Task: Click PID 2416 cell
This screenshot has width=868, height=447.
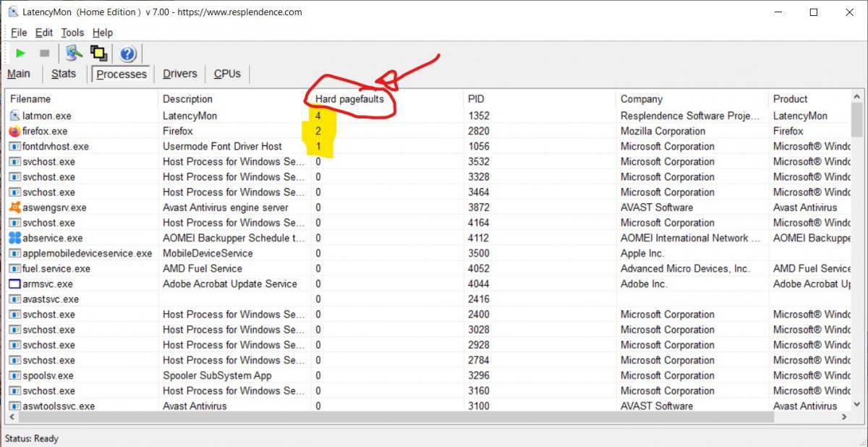Action: pos(479,299)
